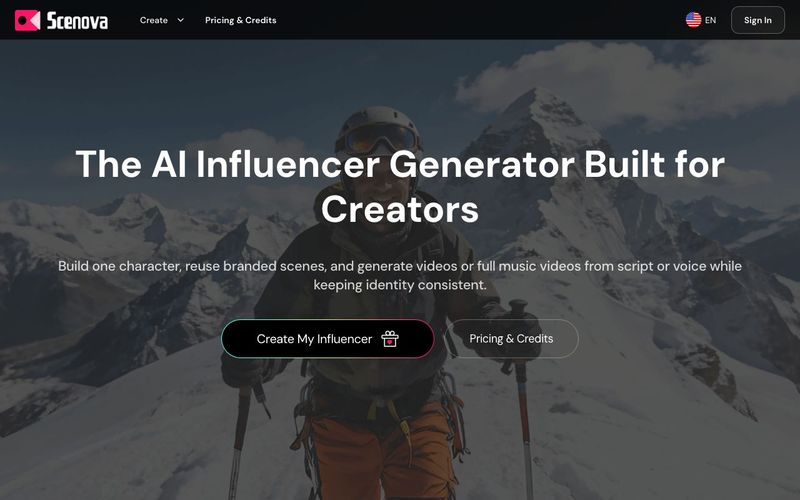Viewport: 800px width, 500px height.
Task: Go to Pricing & Credits in navbar
Action: (240, 20)
